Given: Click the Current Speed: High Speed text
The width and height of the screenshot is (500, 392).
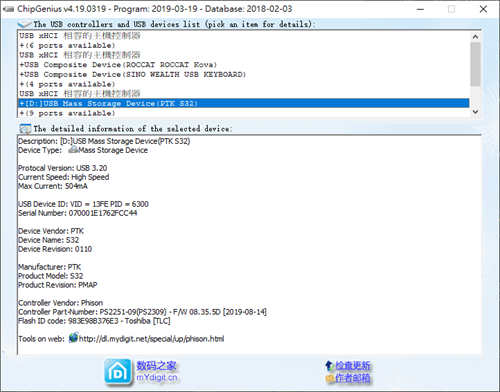Looking at the screenshot, I should (x=63, y=177).
